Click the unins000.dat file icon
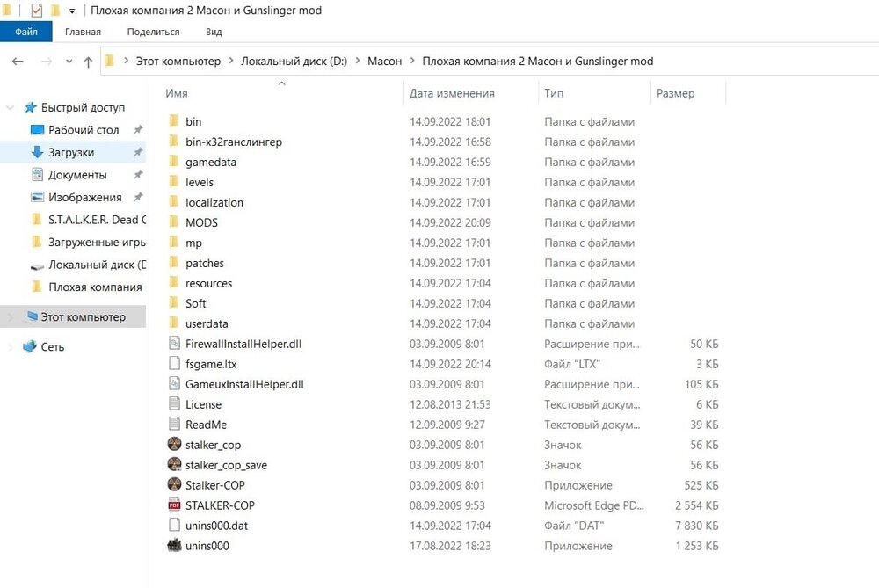This screenshot has height=588, width=879. [174, 525]
